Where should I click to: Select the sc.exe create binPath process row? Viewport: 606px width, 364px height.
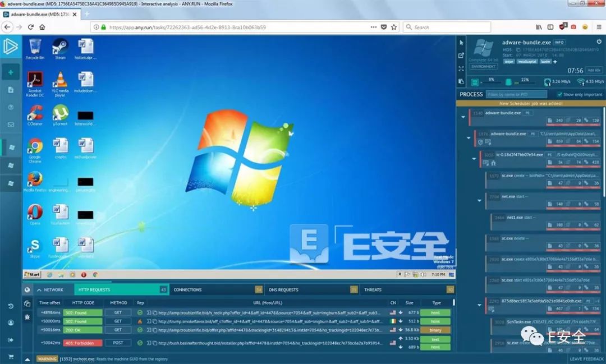[x=543, y=179]
